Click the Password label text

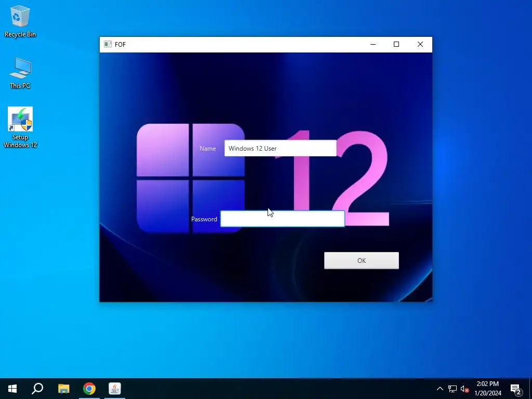point(204,219)
